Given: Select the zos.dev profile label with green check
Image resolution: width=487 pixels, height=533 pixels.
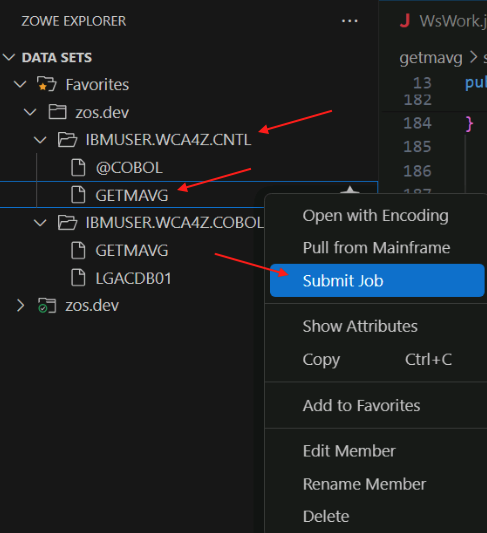Looking at the screenshot, I should pyautogui.click(x=92, y=305).
